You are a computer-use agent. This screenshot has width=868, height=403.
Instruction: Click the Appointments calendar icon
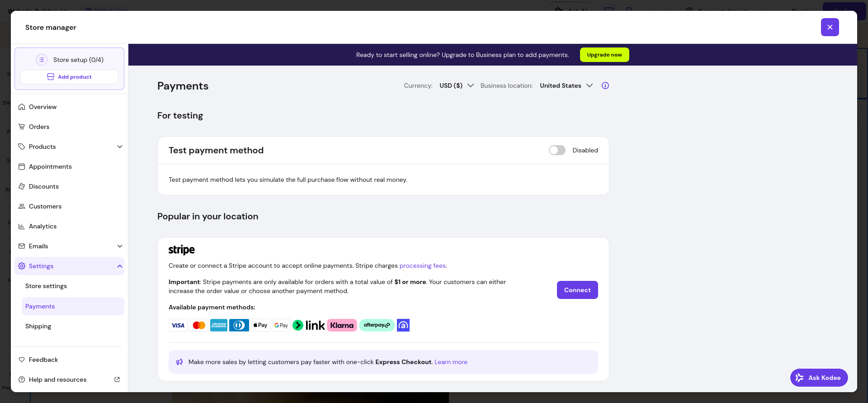coord(22,166)
